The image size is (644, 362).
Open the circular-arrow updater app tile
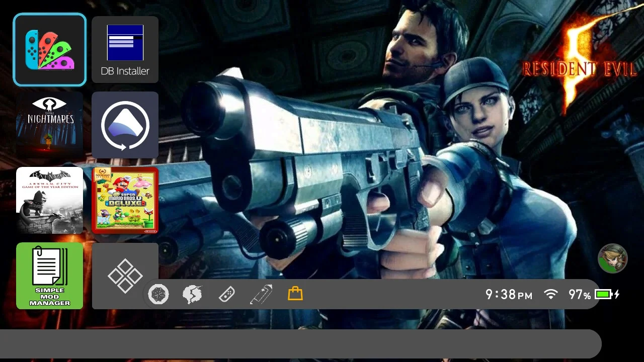pyautogui.click(x=125, y=125)
